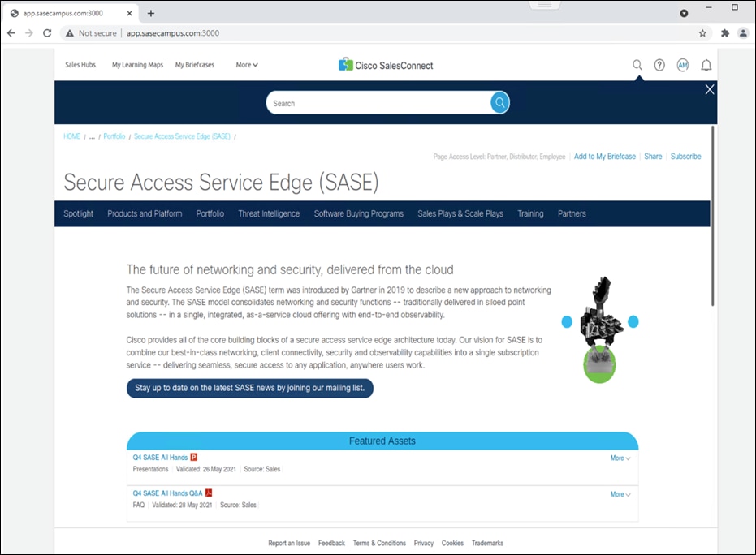
Task: Open Terms & Conditions footer link
Action: (379, 543)
